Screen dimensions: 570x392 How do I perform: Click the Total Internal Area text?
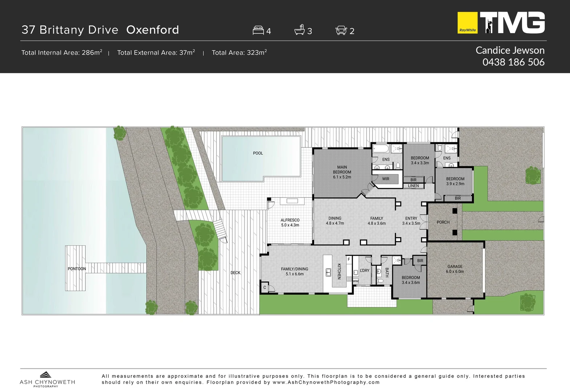tap(62, 53)
